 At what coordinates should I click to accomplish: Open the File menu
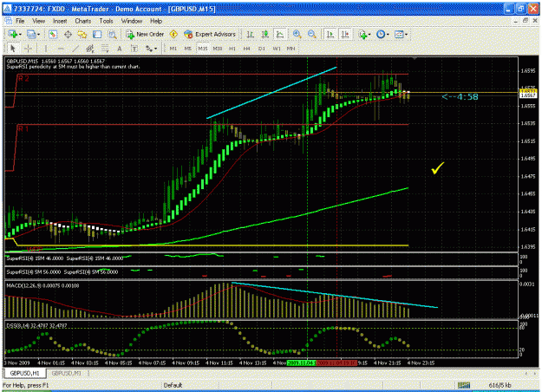coord(20,21)
